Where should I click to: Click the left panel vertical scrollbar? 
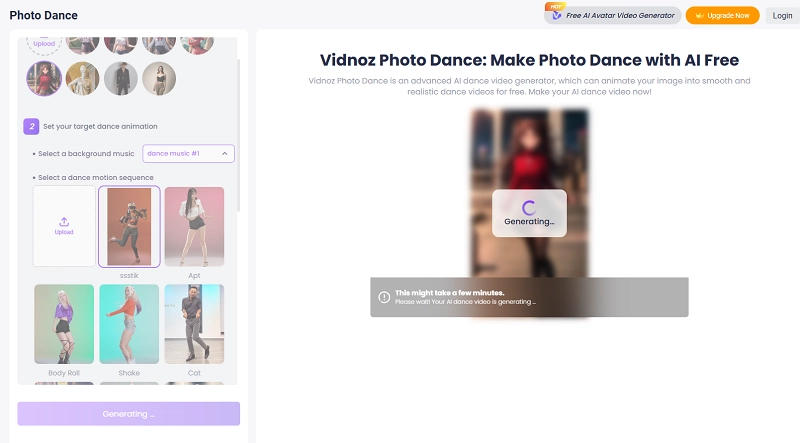(238, 135)
